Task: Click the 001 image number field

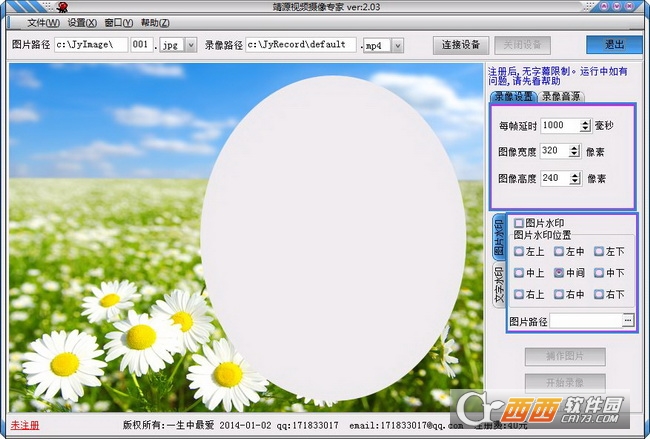Action: click(142, 45)
